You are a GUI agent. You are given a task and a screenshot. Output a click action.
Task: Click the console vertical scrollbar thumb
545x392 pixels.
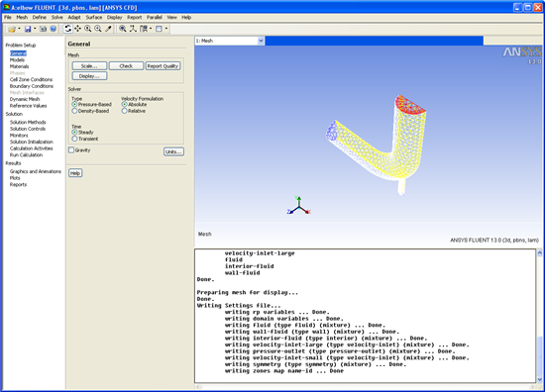(x=539, y=355)
